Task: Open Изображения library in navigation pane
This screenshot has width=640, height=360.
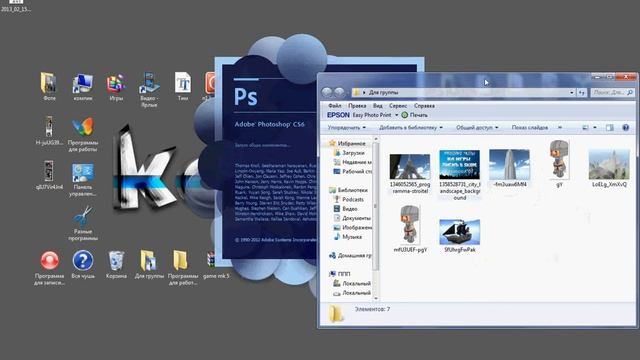Action: point(353,227)
